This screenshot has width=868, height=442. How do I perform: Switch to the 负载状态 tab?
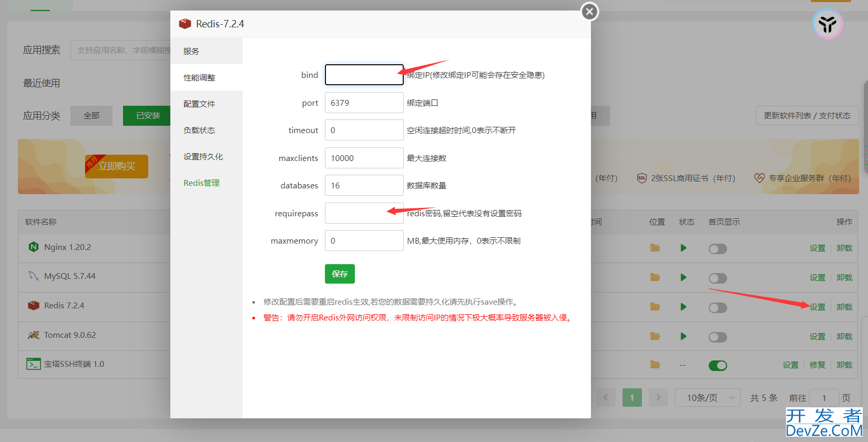click(x=207, y=130)
